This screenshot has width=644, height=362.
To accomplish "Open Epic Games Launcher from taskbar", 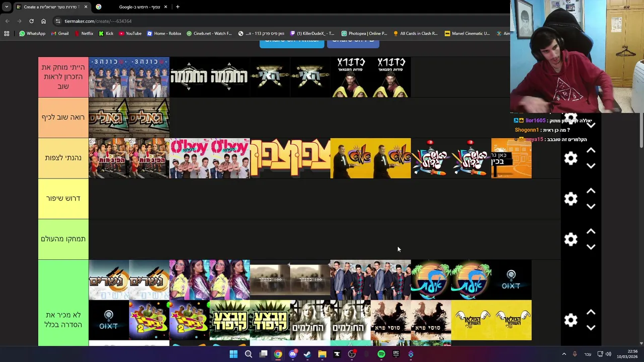I will coord(396,354).
